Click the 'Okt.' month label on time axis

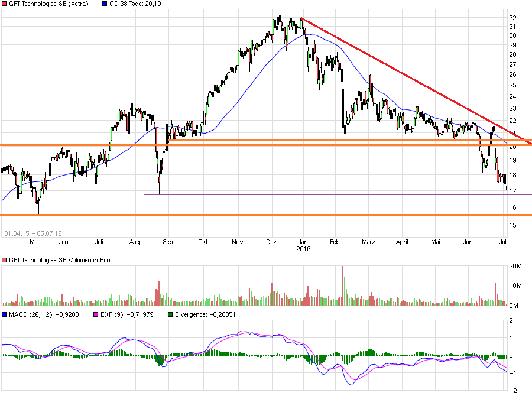pos(203,242)
